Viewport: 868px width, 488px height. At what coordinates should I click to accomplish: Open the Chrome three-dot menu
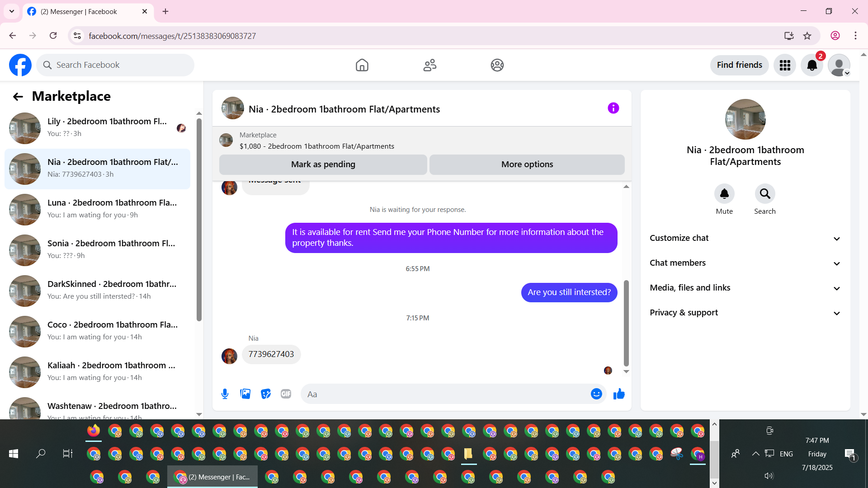coord(855,36)
